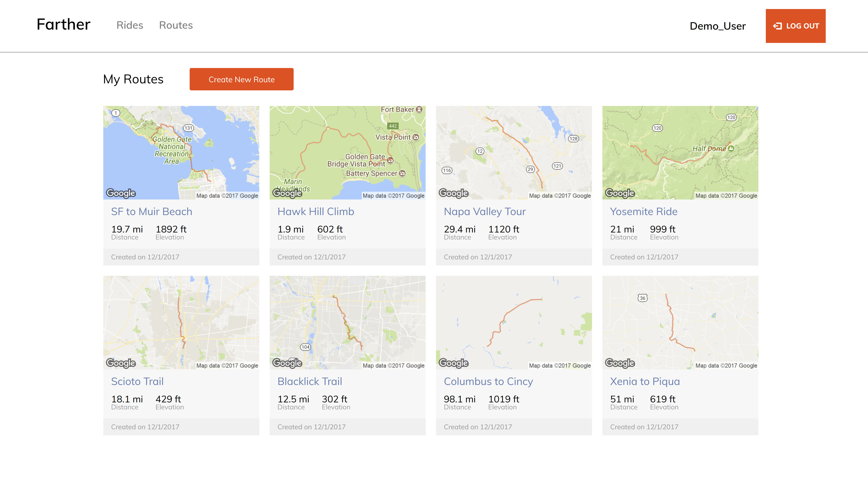Click Vista Point camera icon on map
The height and width of the screenshot is (488, 868).
416,137
